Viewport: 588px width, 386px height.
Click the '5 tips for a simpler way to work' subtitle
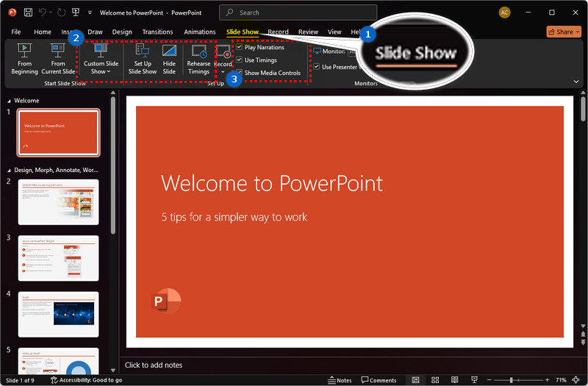pyautogui.click(x=234, y=217)
